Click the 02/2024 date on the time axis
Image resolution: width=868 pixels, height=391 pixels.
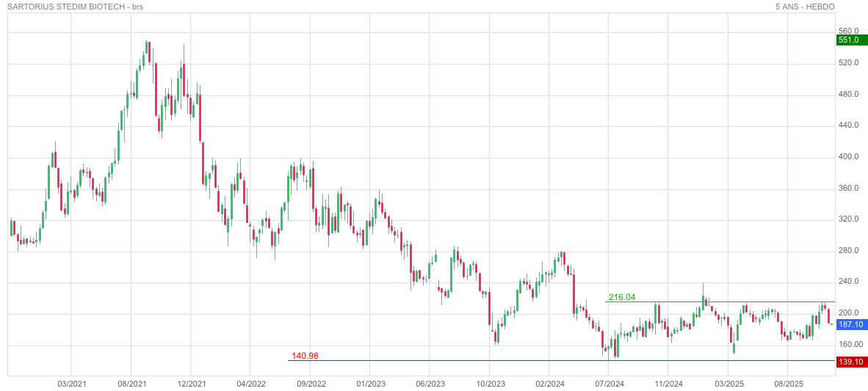click(549, 384)
